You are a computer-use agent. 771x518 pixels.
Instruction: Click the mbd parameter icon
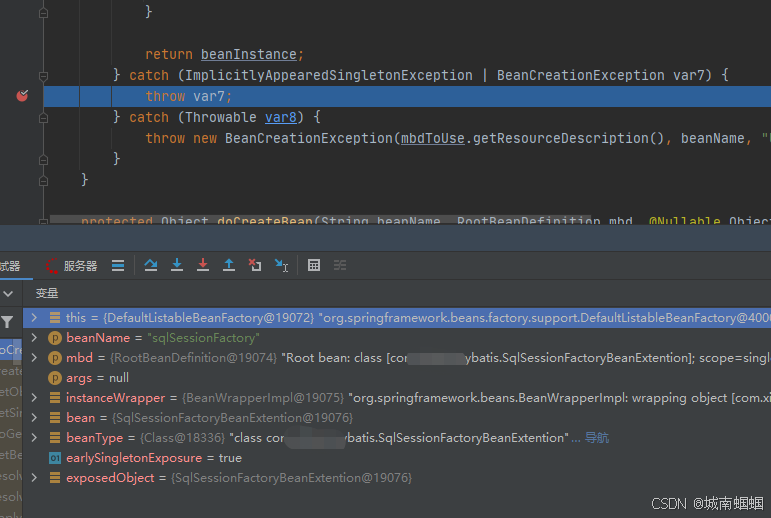coord(55,358)
